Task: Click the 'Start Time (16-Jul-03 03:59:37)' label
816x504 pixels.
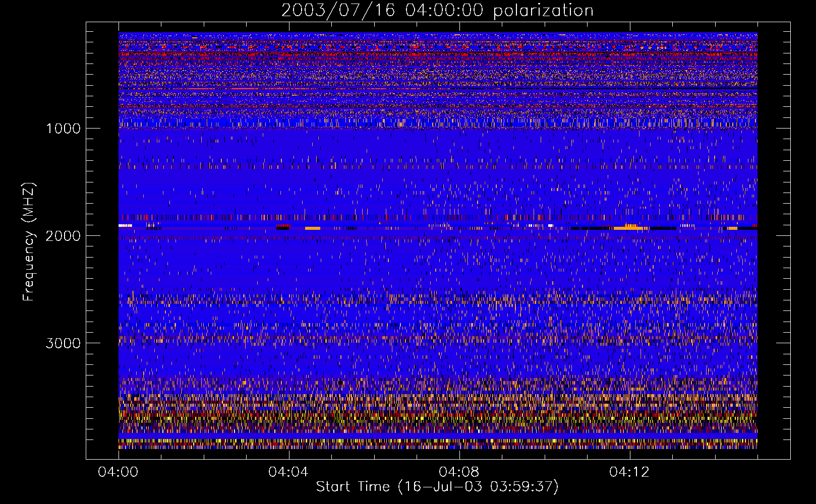Action: (437, 487)
